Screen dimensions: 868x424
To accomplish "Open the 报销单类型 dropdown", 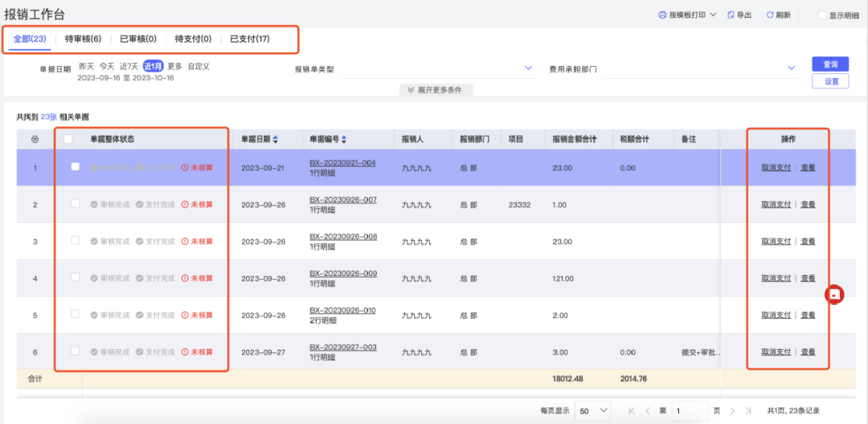I will 439,68.
